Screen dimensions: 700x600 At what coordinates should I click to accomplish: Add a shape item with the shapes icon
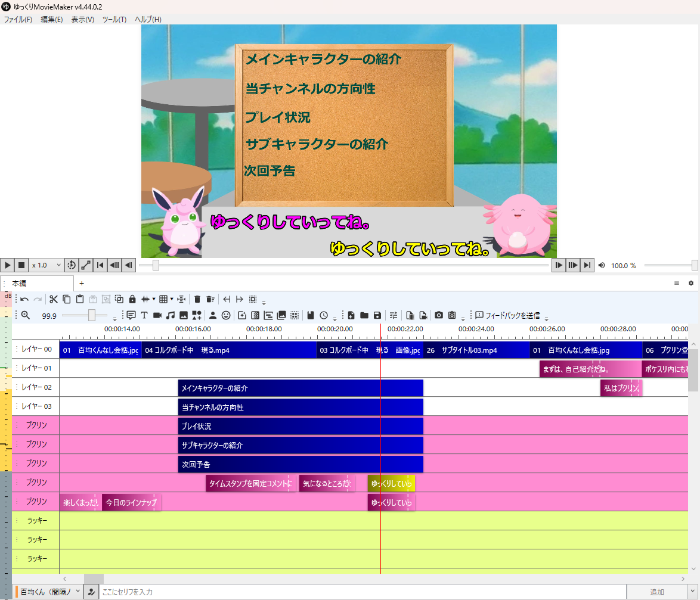[196, 315]
